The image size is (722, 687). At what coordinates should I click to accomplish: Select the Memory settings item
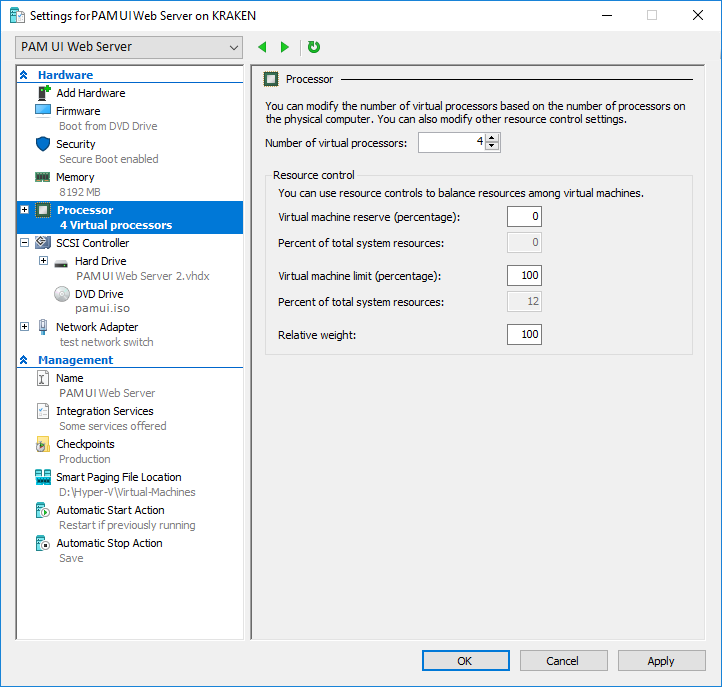click(x=75, y=177)
